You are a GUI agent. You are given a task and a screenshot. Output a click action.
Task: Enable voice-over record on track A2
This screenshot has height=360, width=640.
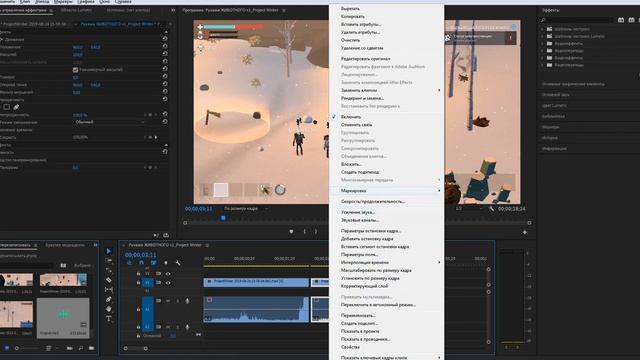tap(187, 327)
